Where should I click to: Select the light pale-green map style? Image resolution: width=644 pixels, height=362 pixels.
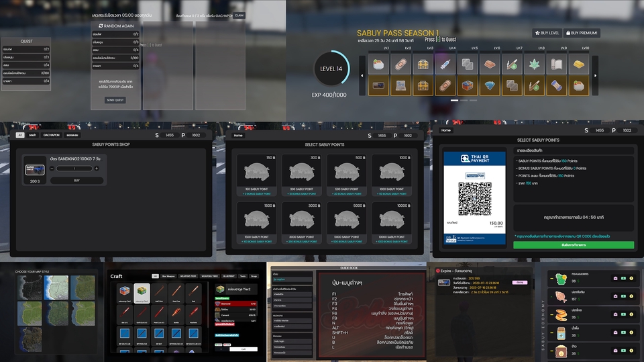tap(56, 287)
